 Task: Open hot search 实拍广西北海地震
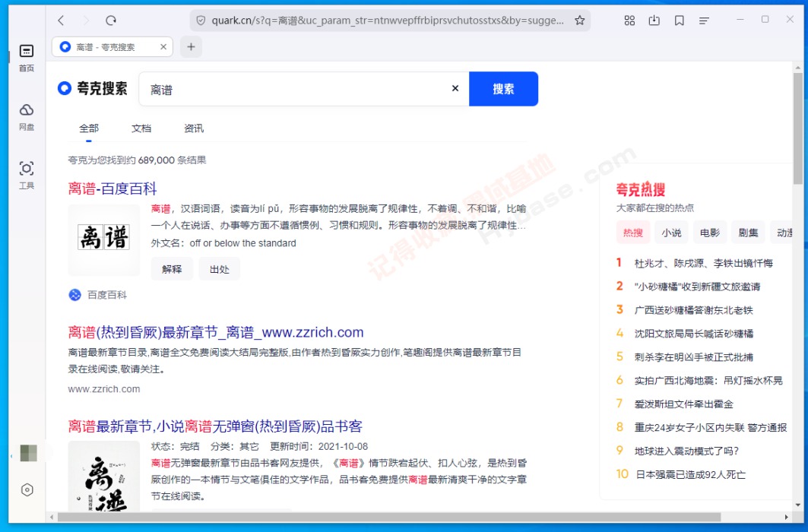[708, 381]
